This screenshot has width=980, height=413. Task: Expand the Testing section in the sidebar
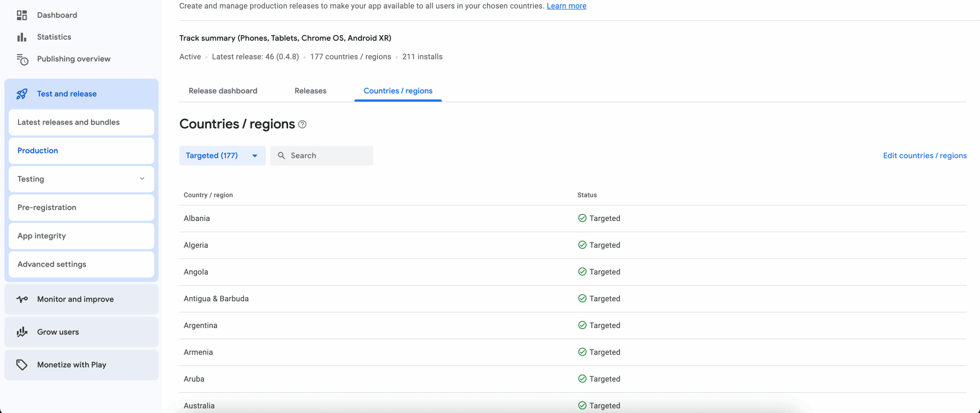[x=142, y=179]
